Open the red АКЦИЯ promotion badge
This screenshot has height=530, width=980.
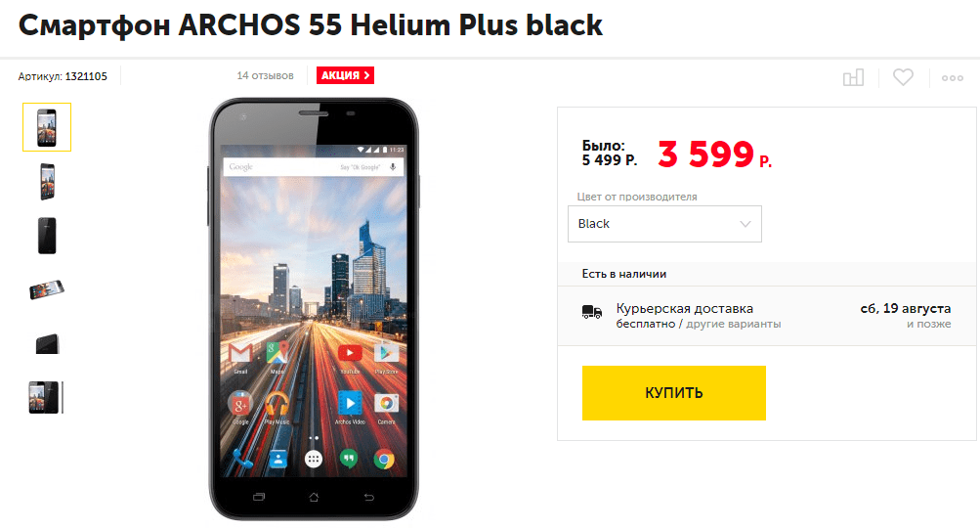(345, 75)
